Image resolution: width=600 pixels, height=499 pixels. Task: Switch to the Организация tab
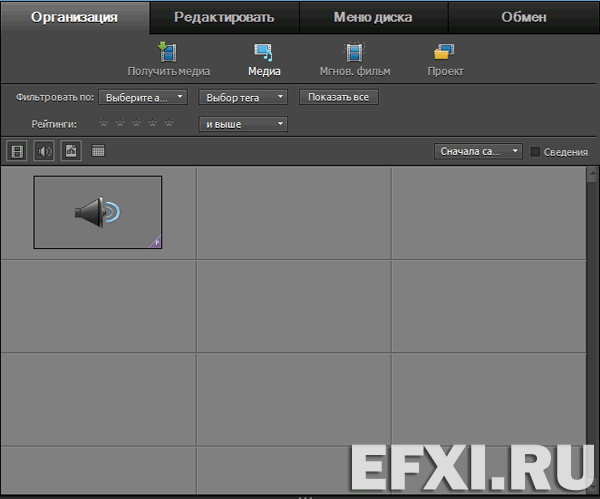pyautogui.click(x=74, y=17)
